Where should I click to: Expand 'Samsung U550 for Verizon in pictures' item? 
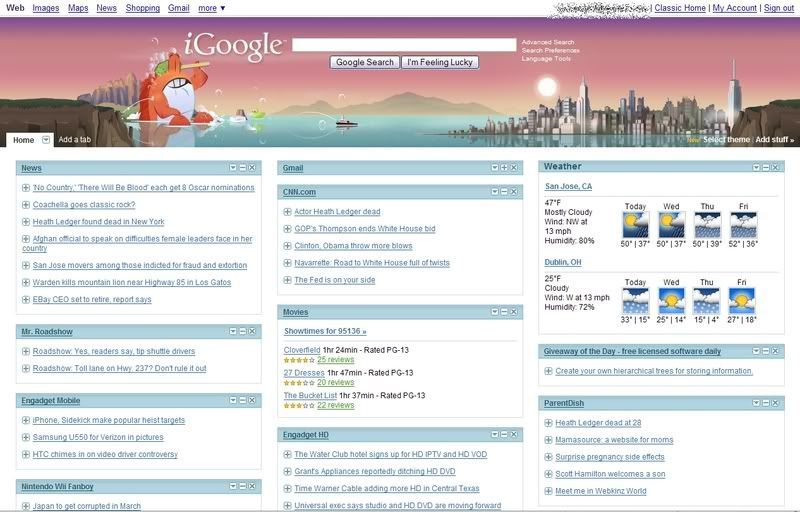click(x=26, y=437)
